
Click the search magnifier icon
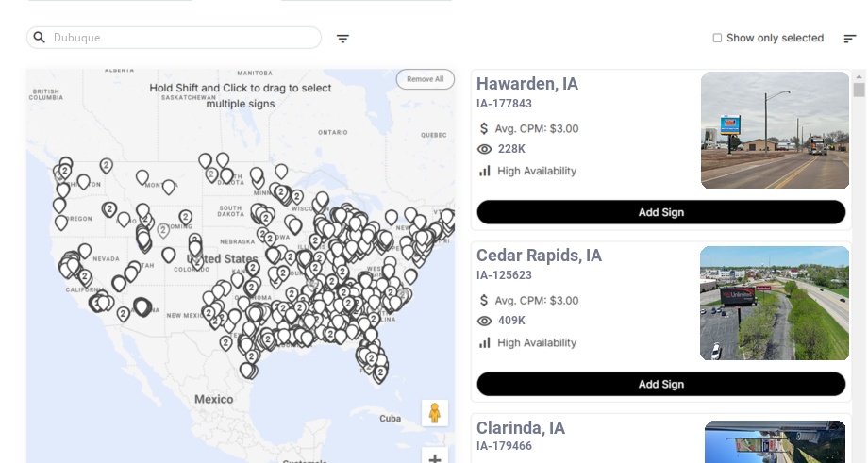click(x=40, y=38)
